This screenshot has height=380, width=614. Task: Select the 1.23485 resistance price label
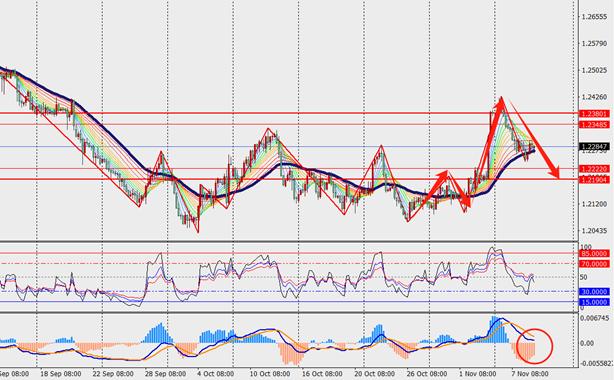pos(595,125)
